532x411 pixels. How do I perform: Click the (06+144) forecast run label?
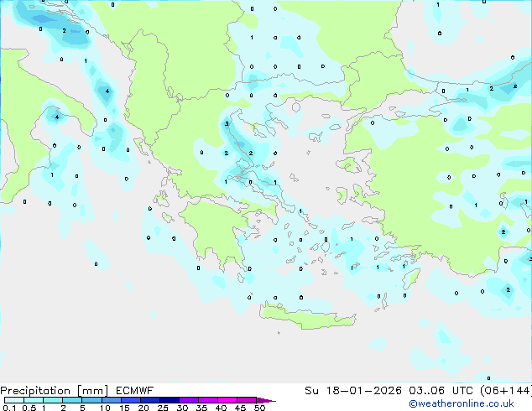[506, 391]
